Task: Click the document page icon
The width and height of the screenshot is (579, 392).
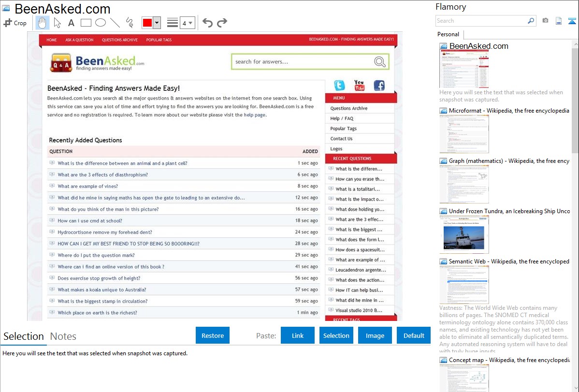Action: [x=559, y=21]
